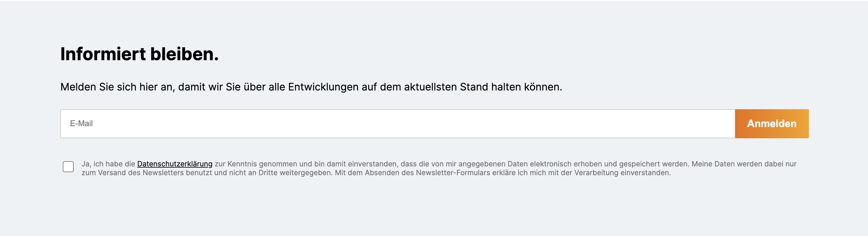Click the 'E-Mail' placeholder text
This screenshot has width=868, height=236.
point(81,123)
